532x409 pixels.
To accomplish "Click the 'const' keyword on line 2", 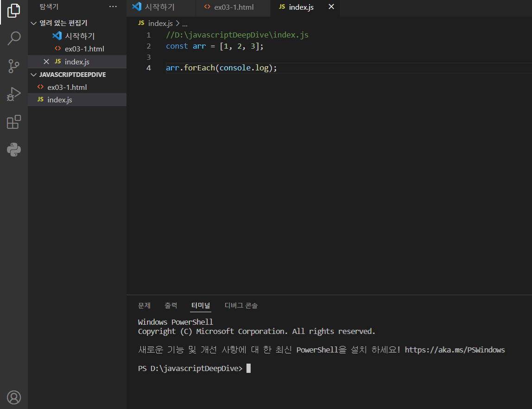I will point(177,46).
